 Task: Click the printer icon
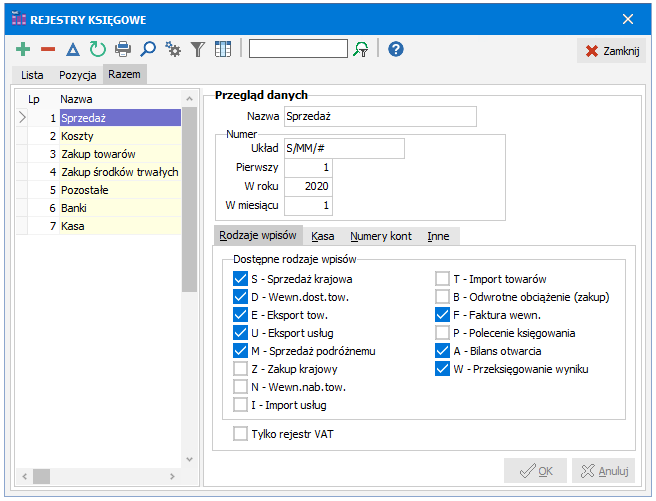[123, 49]
